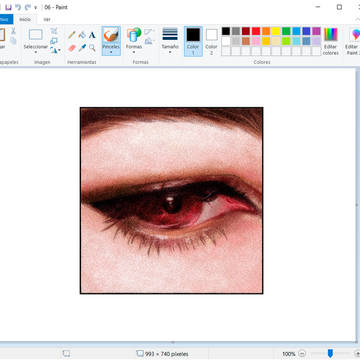Pick the bright red palette swatch
This screenshot has height=360, width=360.
pos(256,31)
